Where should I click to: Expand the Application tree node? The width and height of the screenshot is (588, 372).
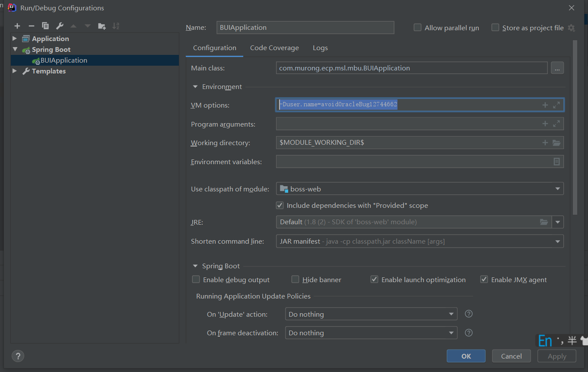click(x=15, y=38)
